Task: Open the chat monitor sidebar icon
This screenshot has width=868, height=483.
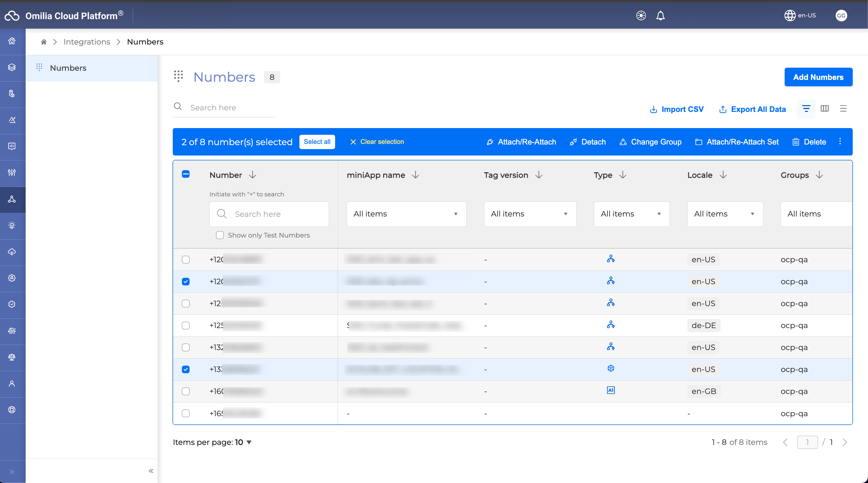Action: [x=12, y=146]
